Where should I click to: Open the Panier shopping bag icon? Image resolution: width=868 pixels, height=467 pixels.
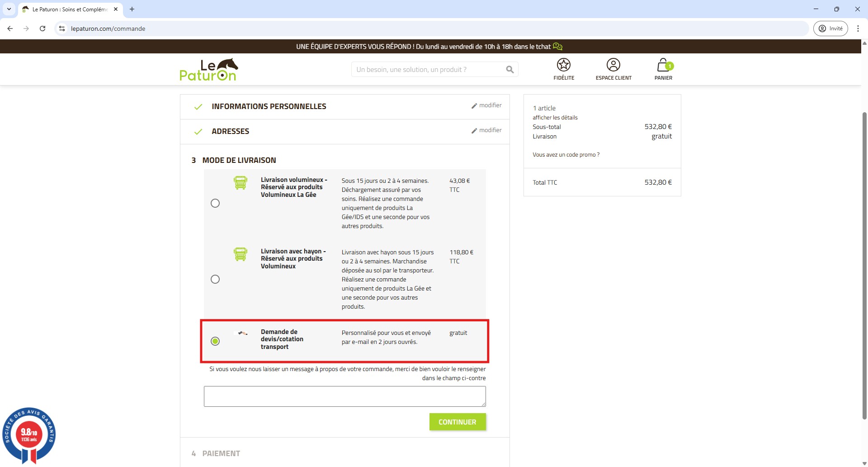coord(663,65)
